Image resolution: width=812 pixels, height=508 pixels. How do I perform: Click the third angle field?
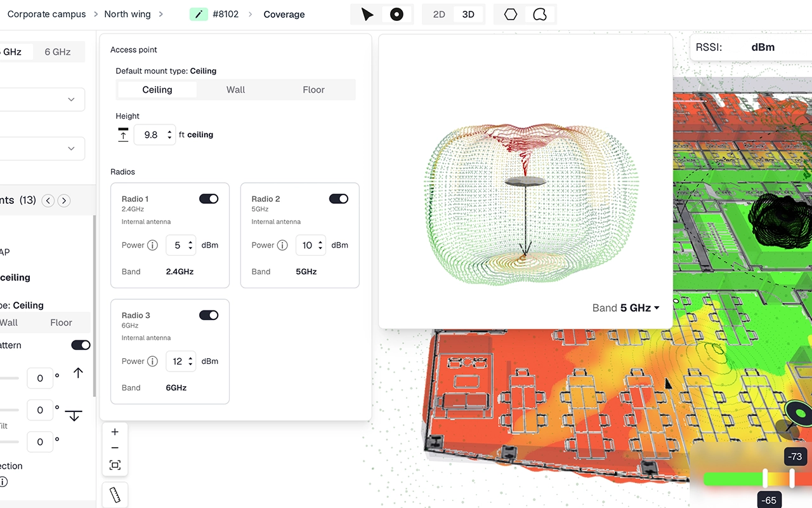coord(40,442)
